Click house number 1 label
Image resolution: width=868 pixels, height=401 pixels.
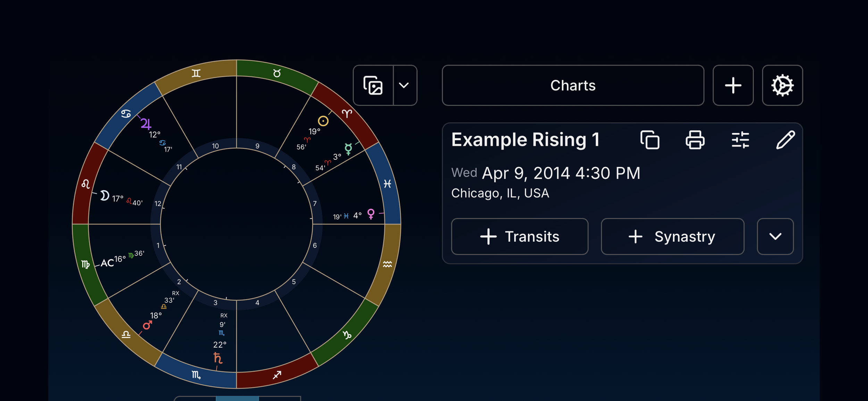pyautogui.click(x=158, y=245)
